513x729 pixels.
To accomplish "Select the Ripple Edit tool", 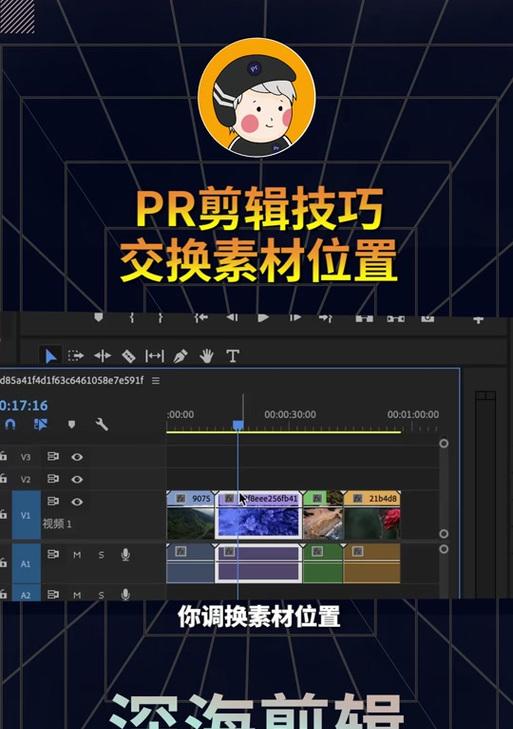I will [102, 356].
